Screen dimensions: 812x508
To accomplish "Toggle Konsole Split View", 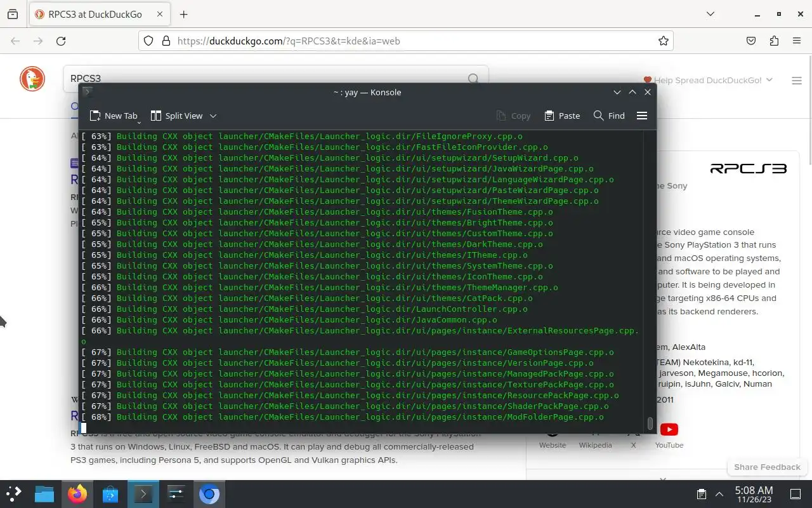I will point(176,116).
